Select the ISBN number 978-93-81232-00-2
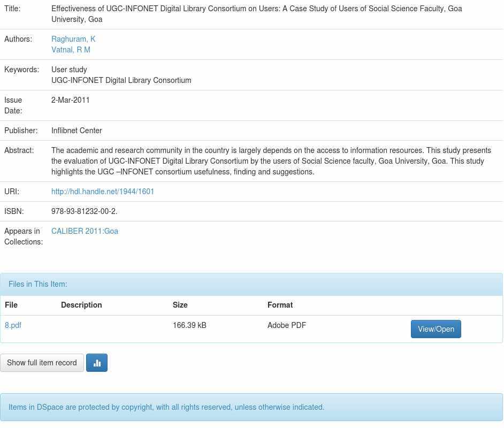The height and width of the screenshot is (428, 504). tap(84, 211)
